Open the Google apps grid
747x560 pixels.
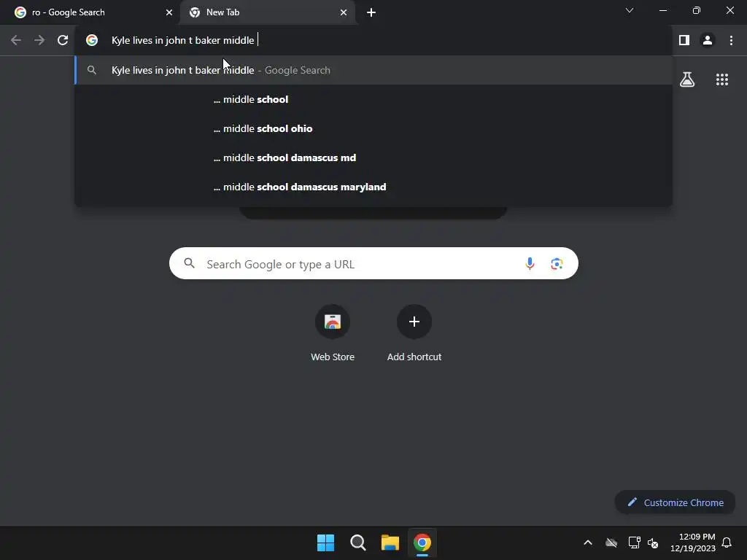click(722, 79)
